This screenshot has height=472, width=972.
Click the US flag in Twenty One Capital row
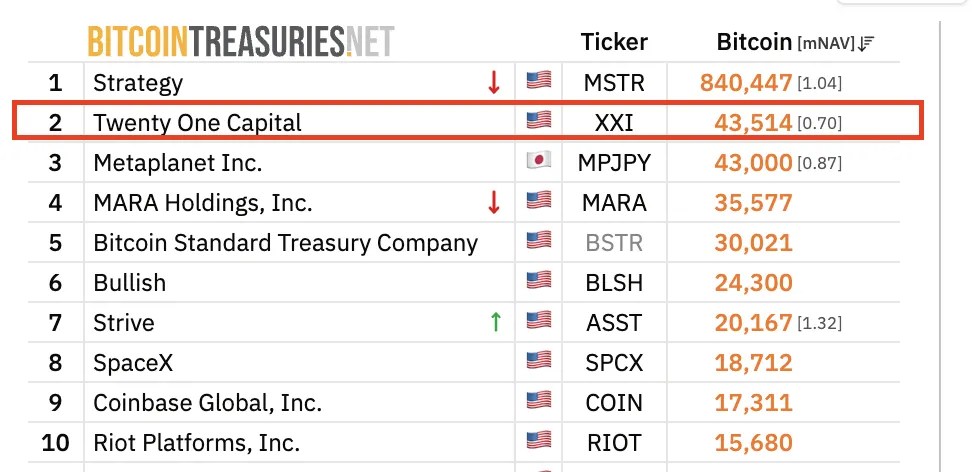[x=539, y=121]
